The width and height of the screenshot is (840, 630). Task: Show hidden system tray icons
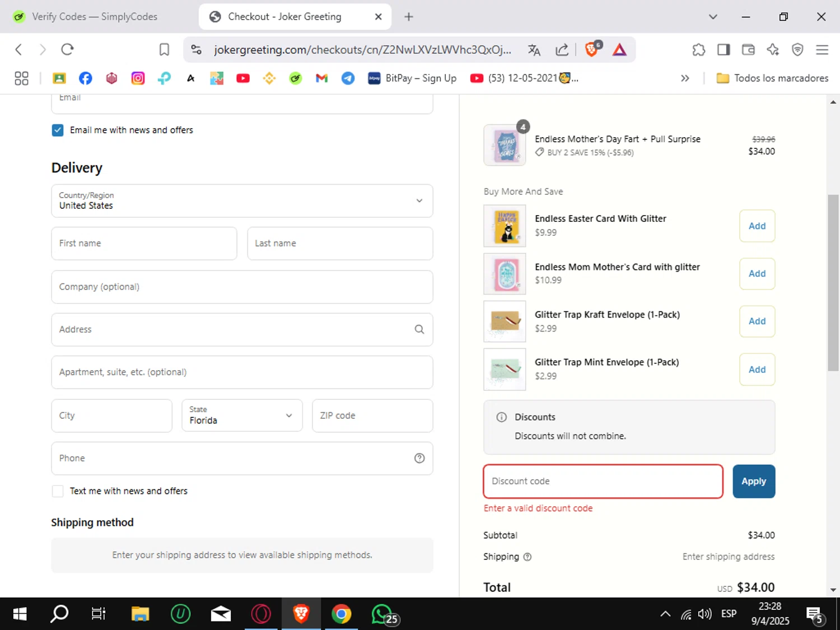665,614
